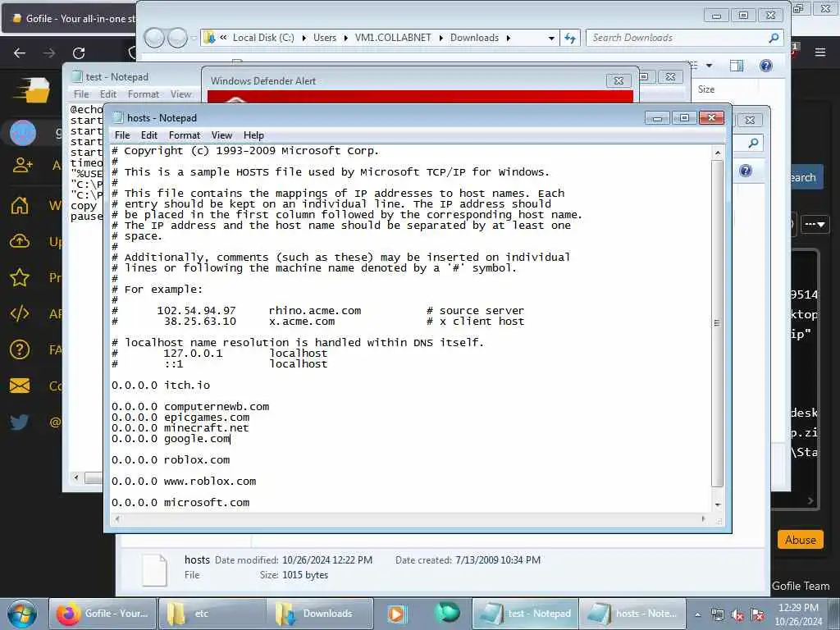Open the help icon in etc window

pos(746,171)
